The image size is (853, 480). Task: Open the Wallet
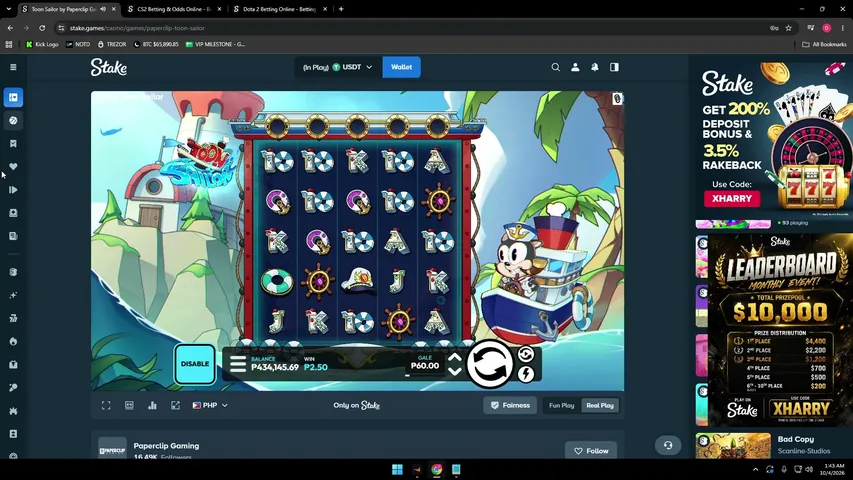(401, 67)
